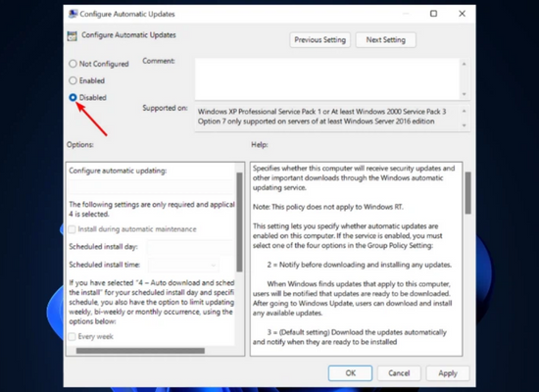Click the 'Help:' section label
539x392 pixels.
(x=260, y=145)
